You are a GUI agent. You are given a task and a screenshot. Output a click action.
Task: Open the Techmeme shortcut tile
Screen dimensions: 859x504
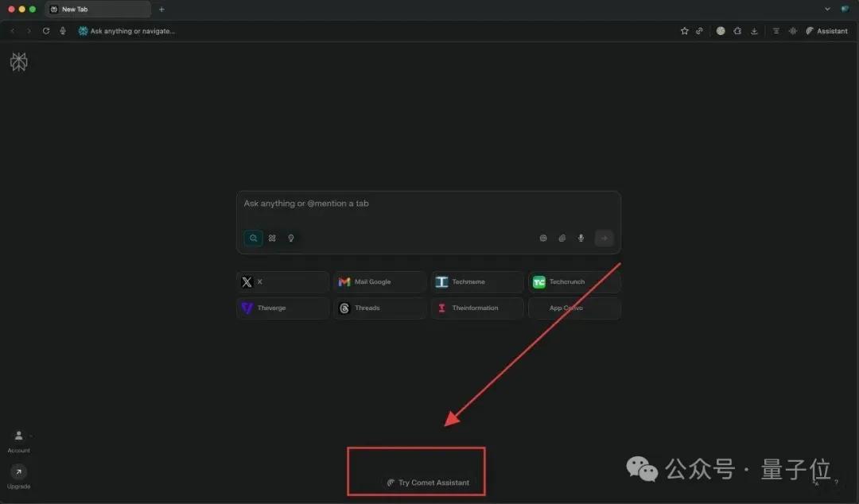coord(476,282)
